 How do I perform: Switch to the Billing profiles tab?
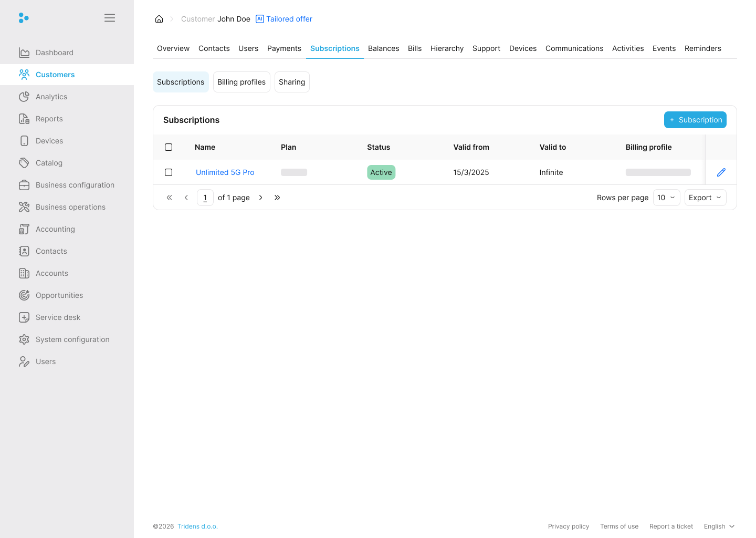tap(241, 82)
